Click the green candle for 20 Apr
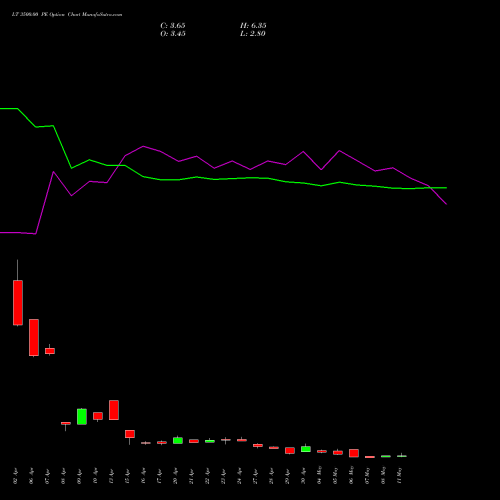This screenshot has height=500, width=500. pos(178,441)
